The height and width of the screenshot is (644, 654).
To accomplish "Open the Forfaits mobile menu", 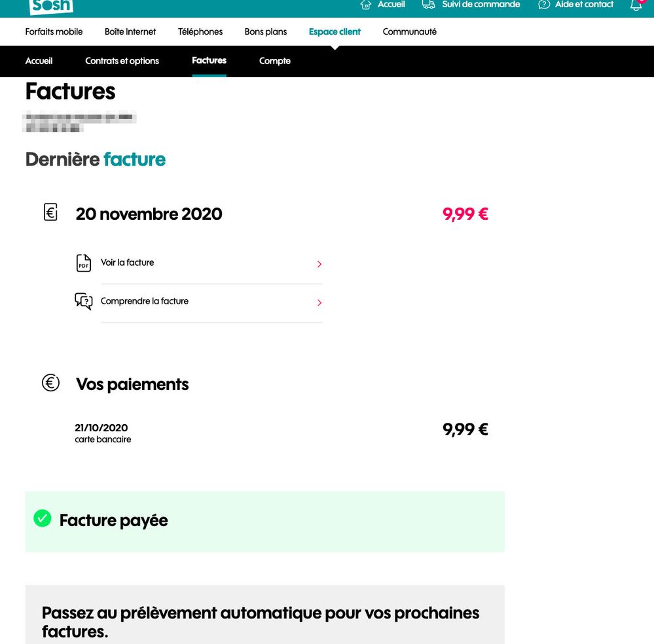I will click(x=54, y=31).
